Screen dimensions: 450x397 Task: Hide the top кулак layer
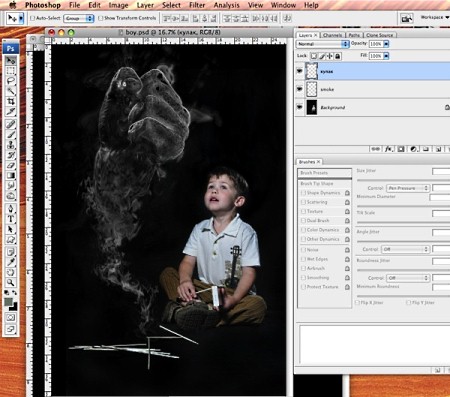click(x=299, y=71)
